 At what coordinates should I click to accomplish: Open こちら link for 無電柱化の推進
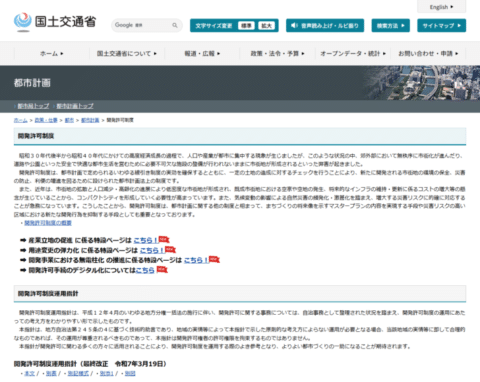[x=196, y=260]
